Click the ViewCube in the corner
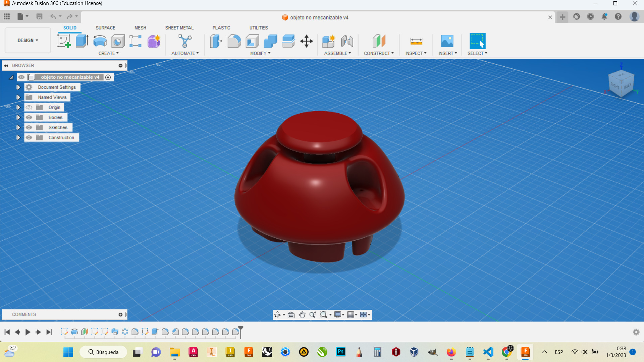This screenshot has width=644, height=362. point(621,84)
